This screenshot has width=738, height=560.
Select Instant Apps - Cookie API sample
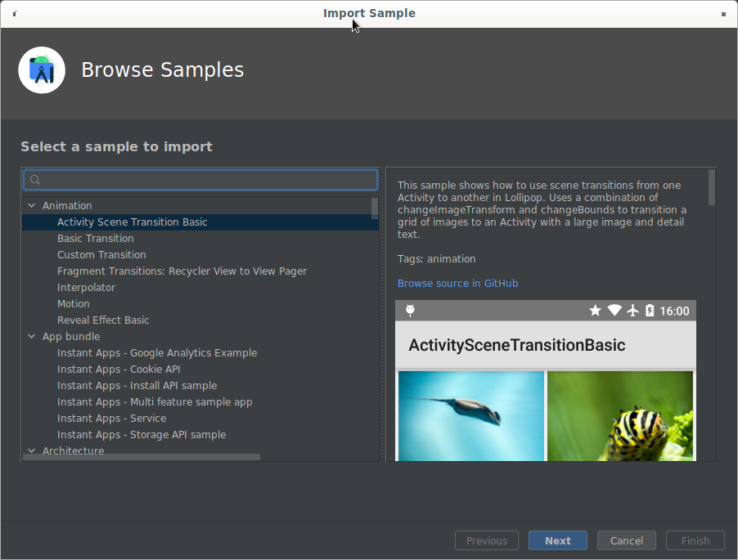(119, 370)
